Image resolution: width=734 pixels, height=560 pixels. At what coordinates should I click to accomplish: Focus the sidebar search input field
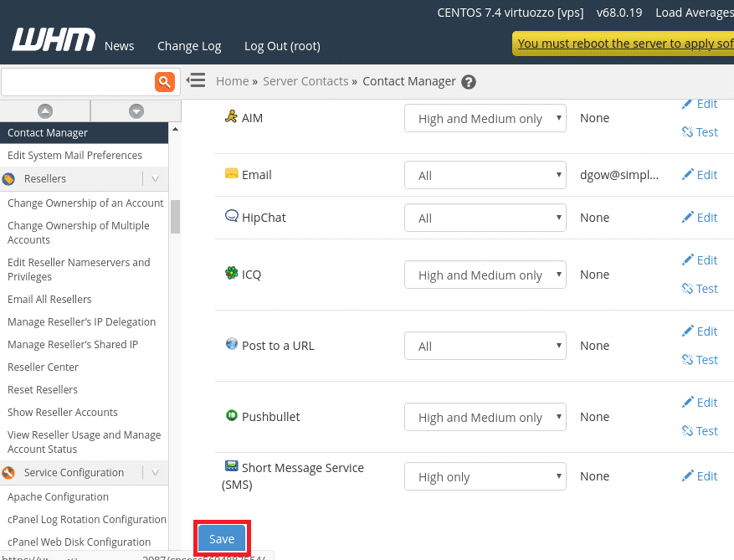coord(77,81)
